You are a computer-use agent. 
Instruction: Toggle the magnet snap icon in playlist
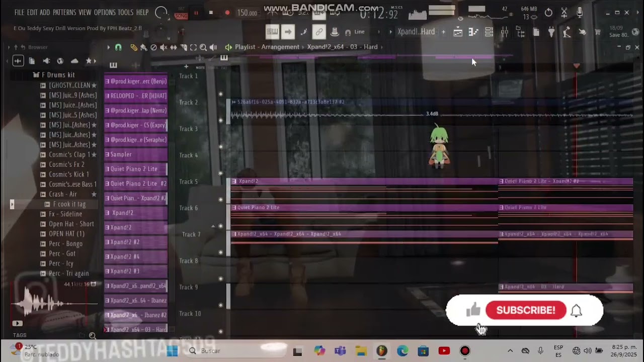[118, 47]
